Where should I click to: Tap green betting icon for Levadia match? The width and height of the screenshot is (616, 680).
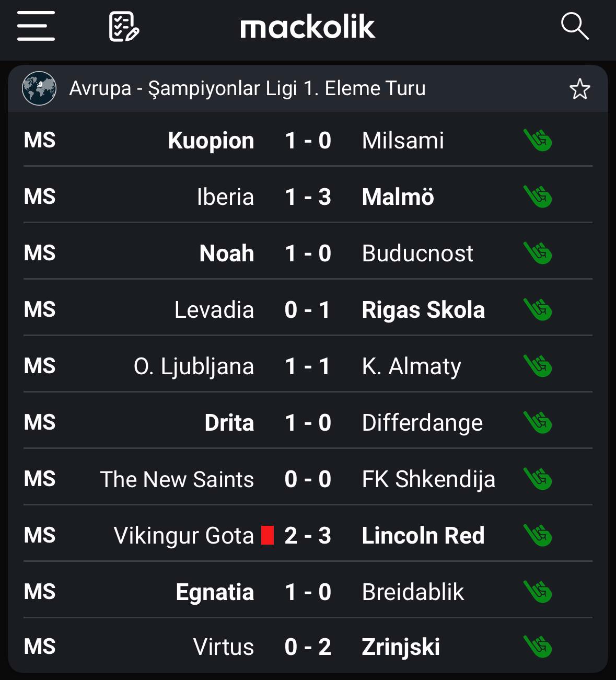click(538, 310)
